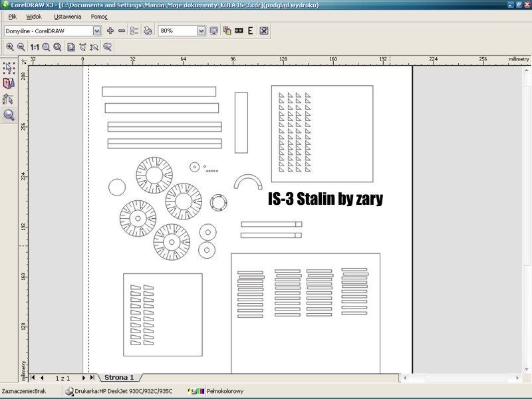Image resolution: width=532 pixels, height=399 pixels.
Task: Expand the 80% zoom level dropdown
Action: [x=201, y=31]
